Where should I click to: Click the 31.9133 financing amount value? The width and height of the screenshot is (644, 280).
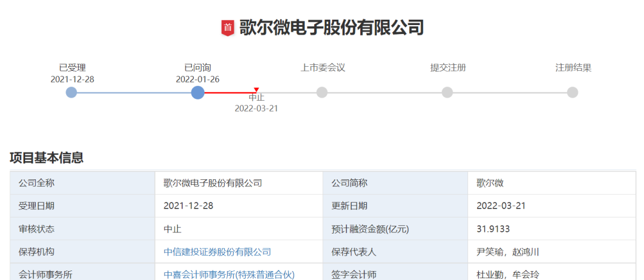tap(493, 229)
